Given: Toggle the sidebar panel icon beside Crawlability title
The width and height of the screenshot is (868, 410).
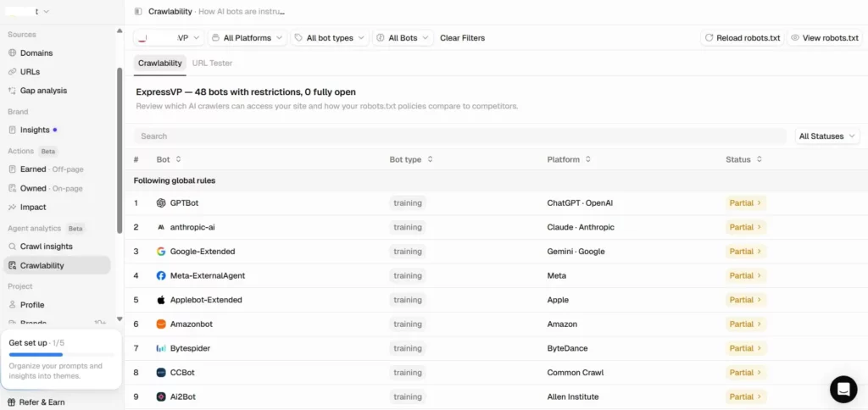Looking at the screenshot, I should [138, 12].
